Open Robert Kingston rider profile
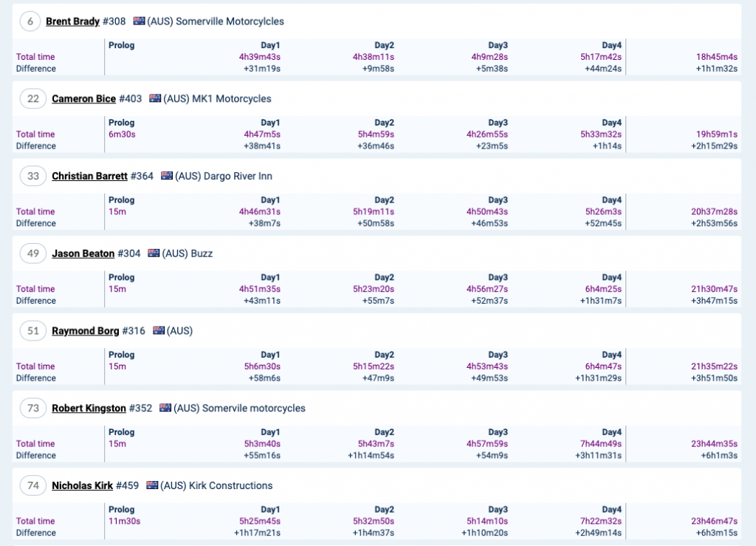This screenshot has width=756, height=546. (x=89, y=409)
